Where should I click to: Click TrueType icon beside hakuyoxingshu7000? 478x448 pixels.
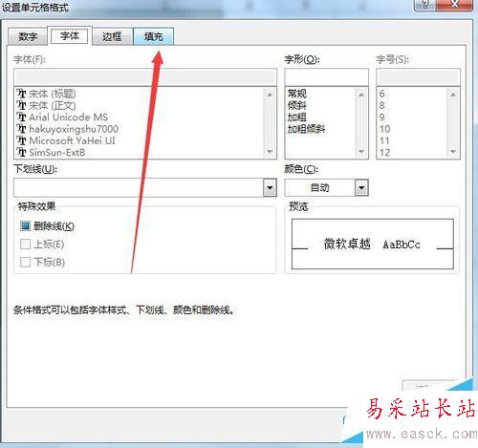pyautogui.click(x=22, y=129)
